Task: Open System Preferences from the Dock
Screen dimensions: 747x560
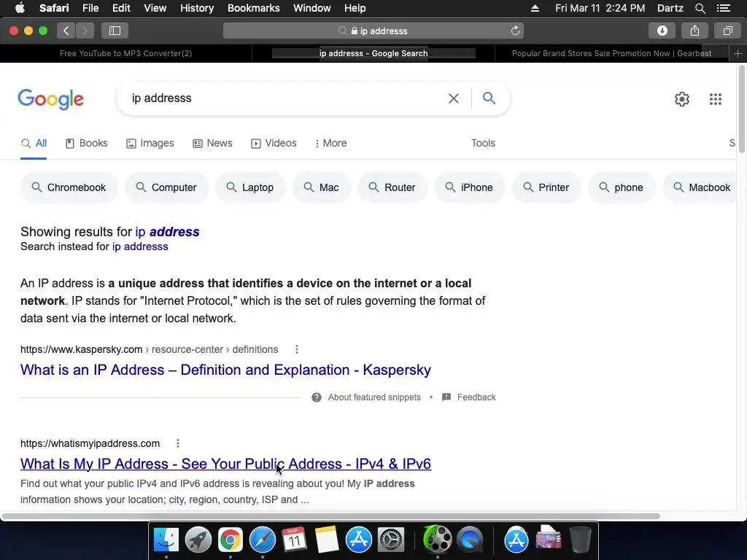Action: (391, 540)
